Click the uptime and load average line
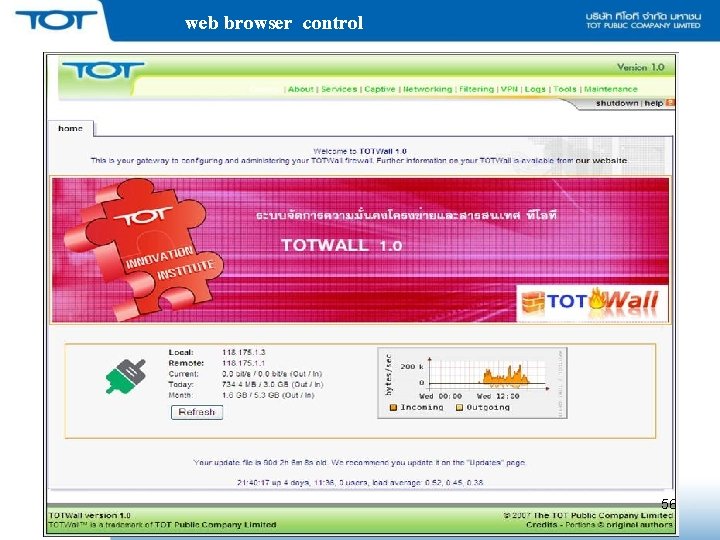The width and height of the screenshot is (720, 540). point(360,482)
